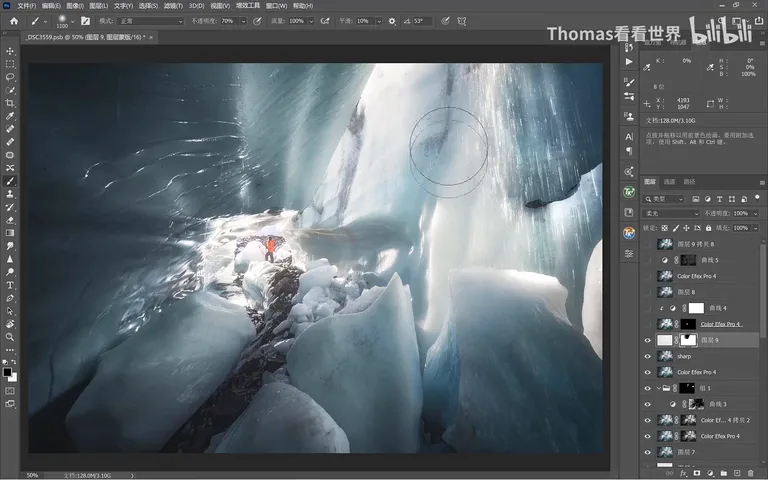The height and width of the screenshot is (480, 768).
Task: Open the 文件(F) menu
Action: pyautogui.click(x=26, y=6)
